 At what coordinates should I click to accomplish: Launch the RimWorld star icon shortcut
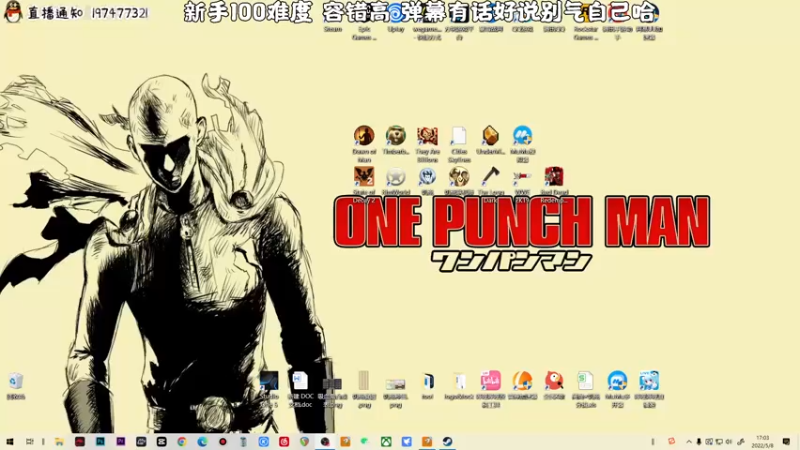[x=395, y=177]
